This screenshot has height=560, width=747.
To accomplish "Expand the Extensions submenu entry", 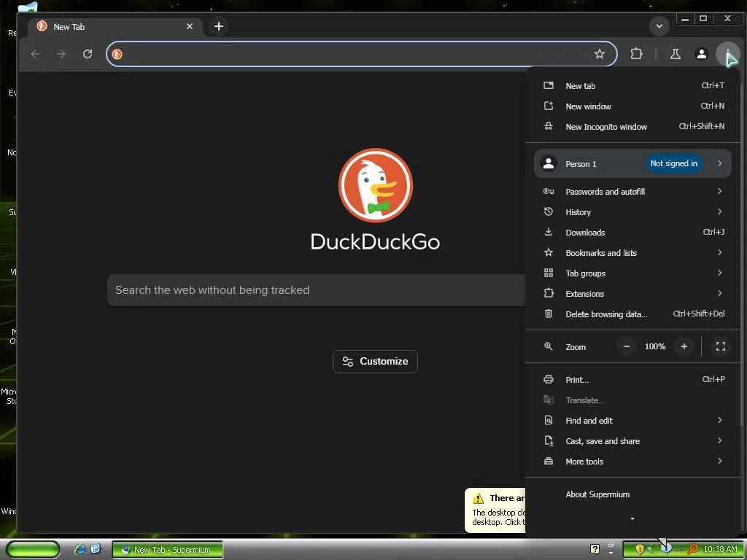I will (x=632, y=294).
